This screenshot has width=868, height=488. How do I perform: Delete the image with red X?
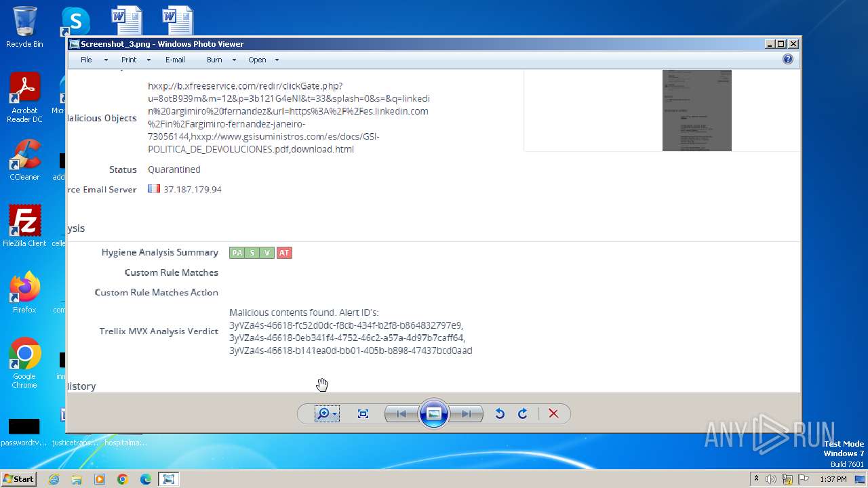coord(553,413)
